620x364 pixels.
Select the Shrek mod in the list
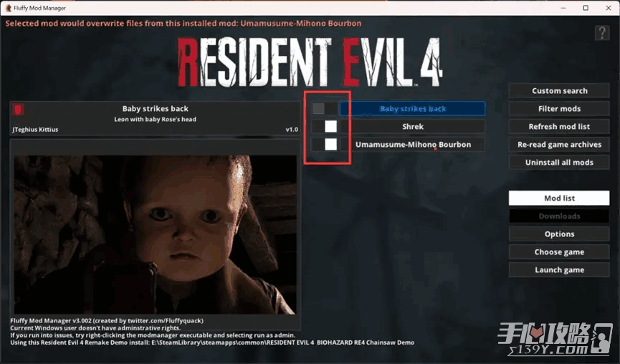click(x=412, y=127)
